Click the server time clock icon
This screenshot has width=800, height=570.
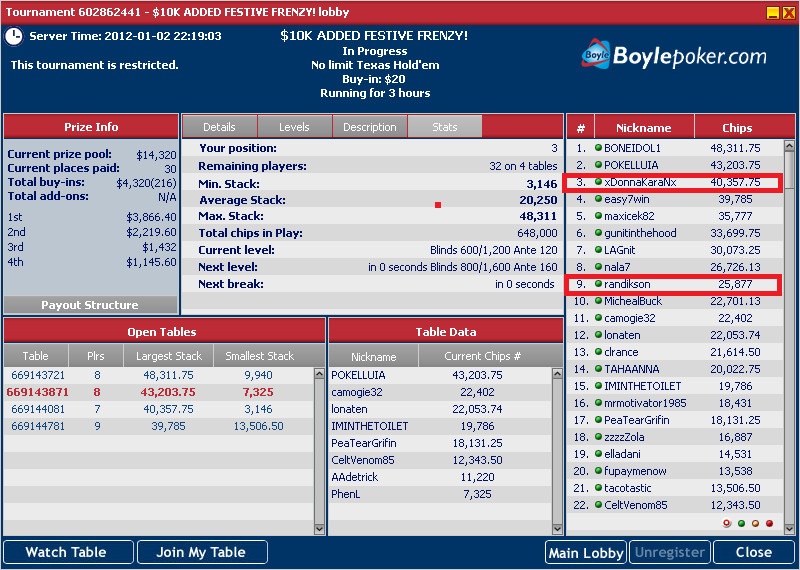click(14, 36)
